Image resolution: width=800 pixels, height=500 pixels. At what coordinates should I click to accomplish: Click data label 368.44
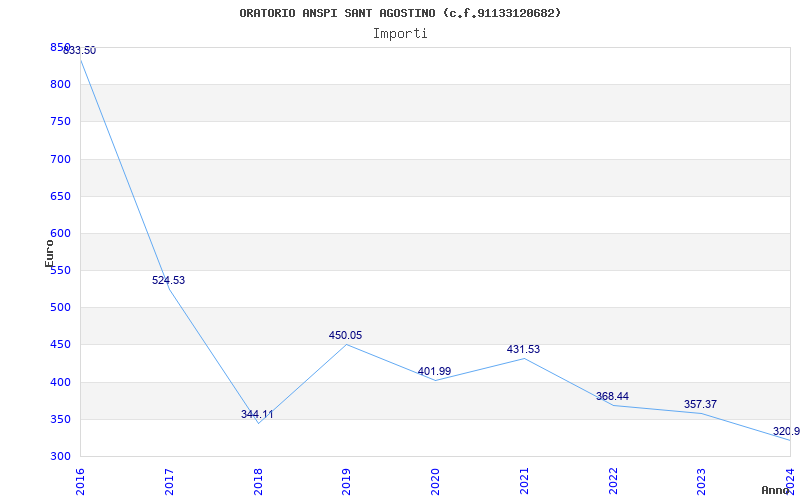point(612,396)
